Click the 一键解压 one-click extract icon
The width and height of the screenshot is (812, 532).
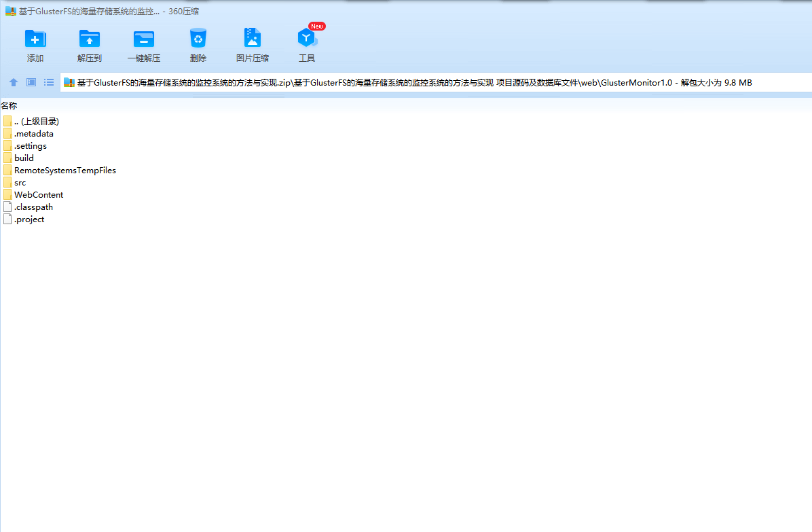click(x=143, y=39)
